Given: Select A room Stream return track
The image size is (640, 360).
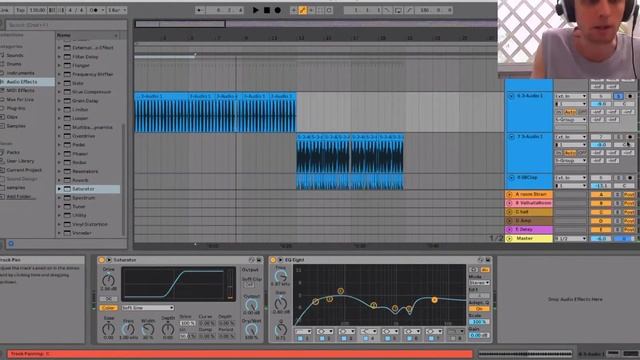Looking at the screenshot, I should click(529, 194).
